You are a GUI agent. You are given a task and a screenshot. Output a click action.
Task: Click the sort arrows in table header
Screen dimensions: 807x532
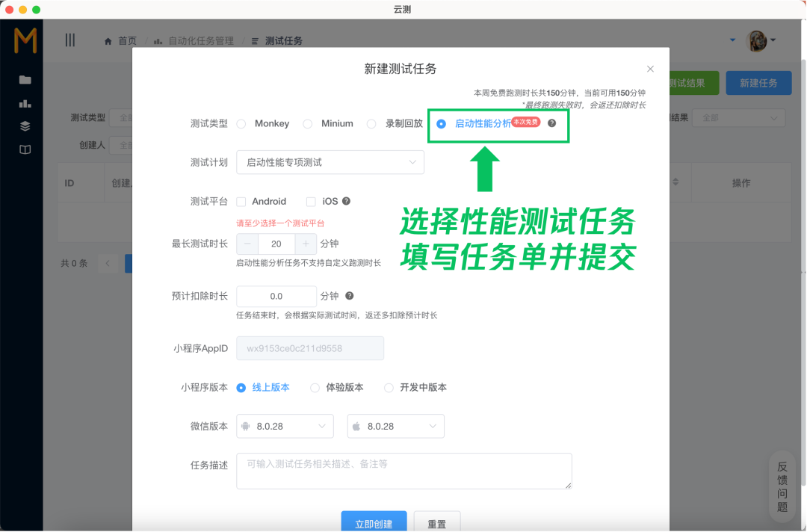[x=675, y=182]
